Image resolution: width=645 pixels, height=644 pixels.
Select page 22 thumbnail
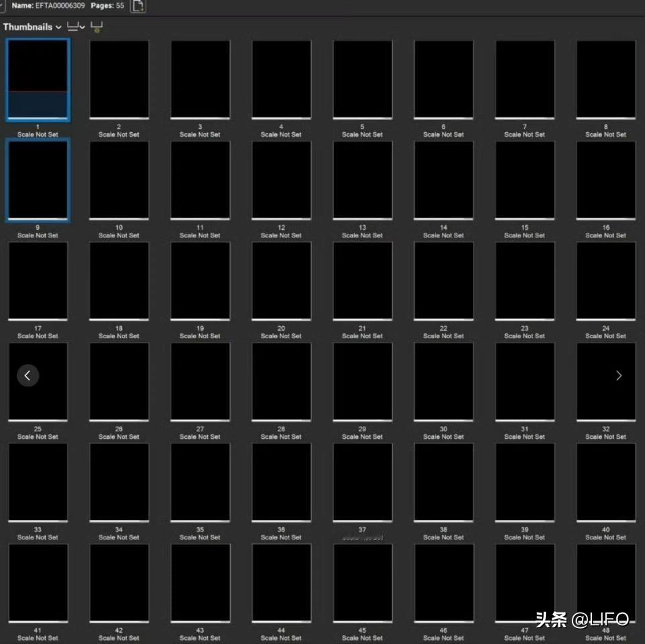click(x=443, y=282)
